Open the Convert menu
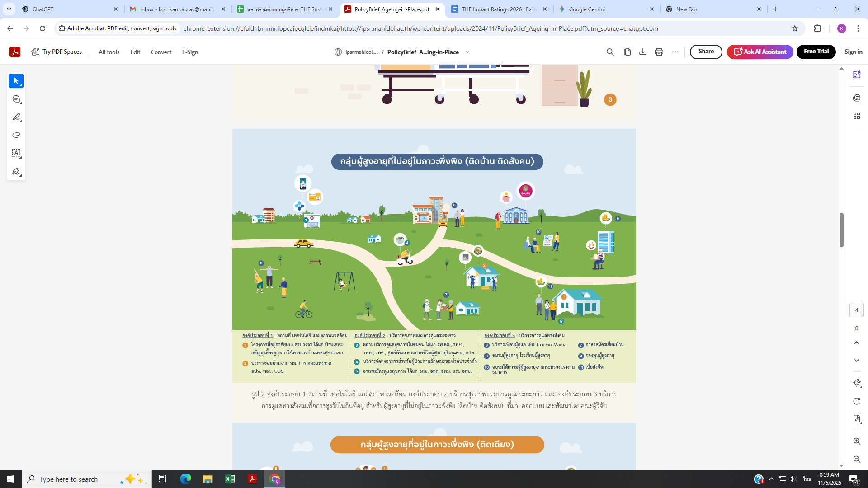Image resolution: width=868 pixels, height=488 pixels. (161, 52)
